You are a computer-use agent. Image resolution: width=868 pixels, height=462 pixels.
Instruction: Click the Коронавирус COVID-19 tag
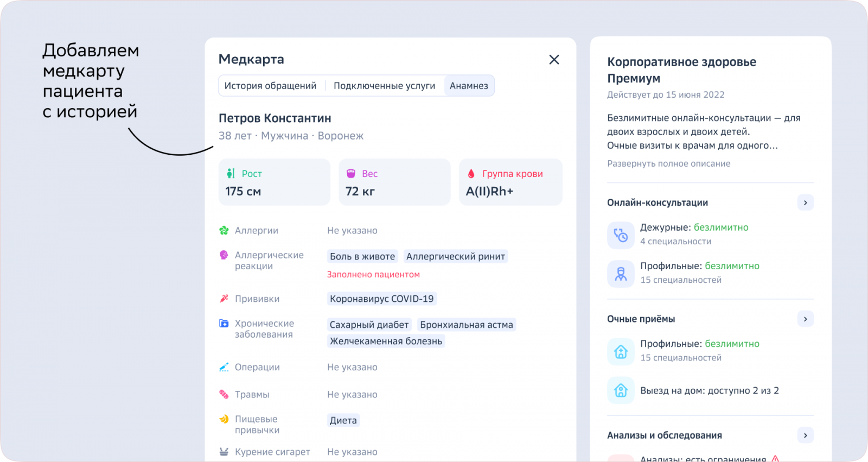pos(382,299)
